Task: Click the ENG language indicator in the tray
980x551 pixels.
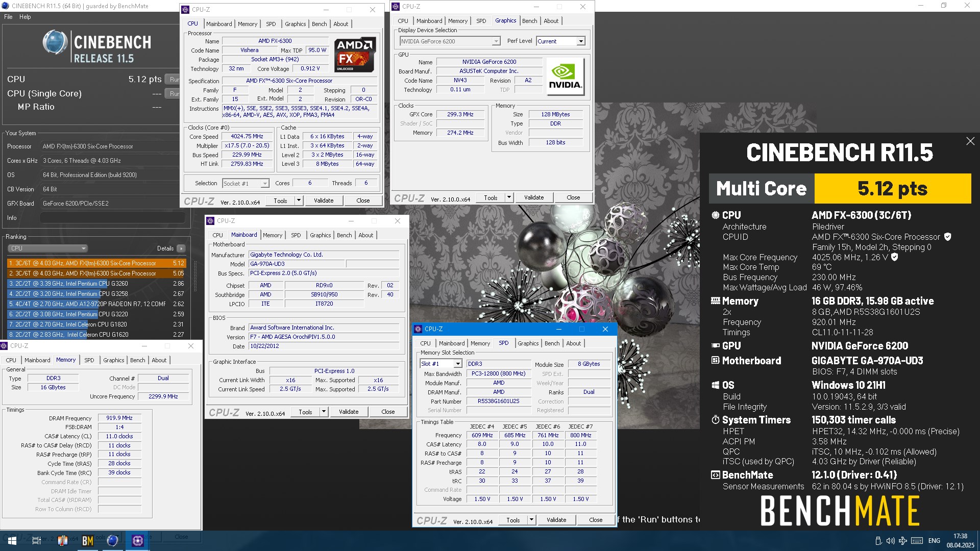Action: coord(934,541)
